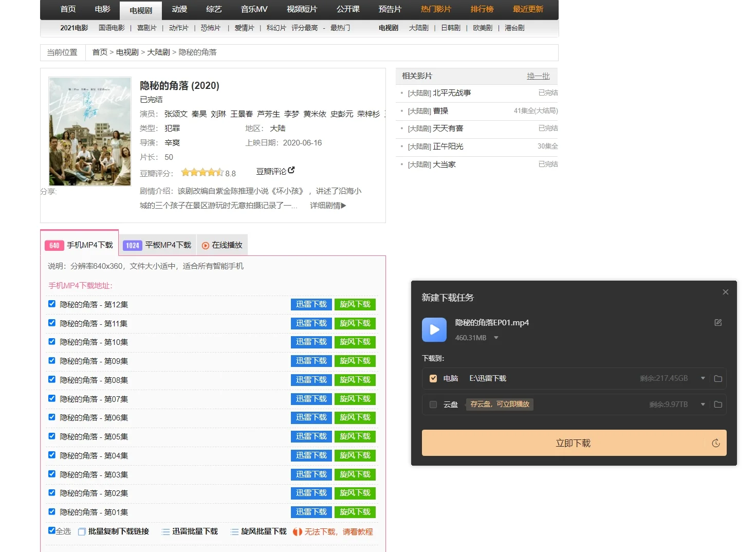
Task: Click the 在线播放 play circle icon
Action: coord(206,246)
